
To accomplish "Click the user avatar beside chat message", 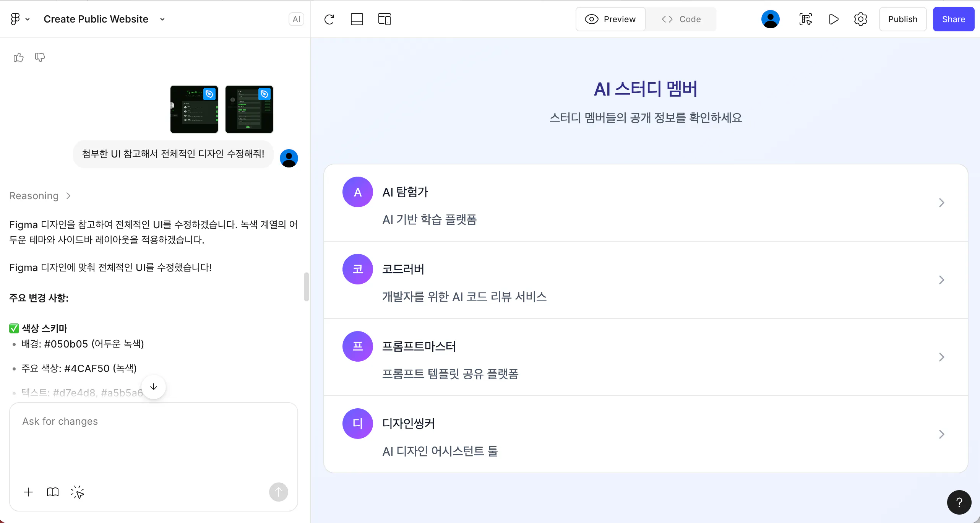I will click(289, 158).
